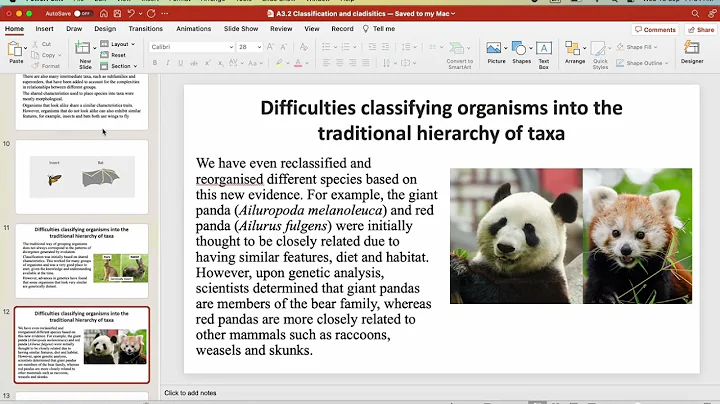Switch to the Insert tab
Viewport: 720px width, 404px height.
coord(45,28)
